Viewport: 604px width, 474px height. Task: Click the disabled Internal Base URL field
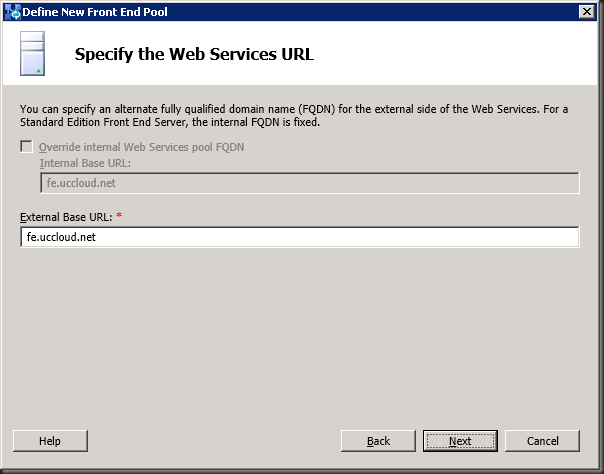coord(309,183)
